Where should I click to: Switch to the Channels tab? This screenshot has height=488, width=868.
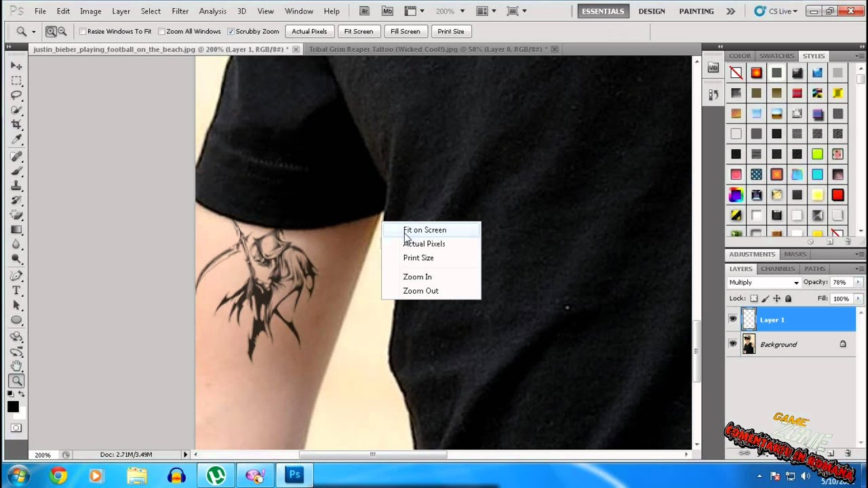point(777,269)
